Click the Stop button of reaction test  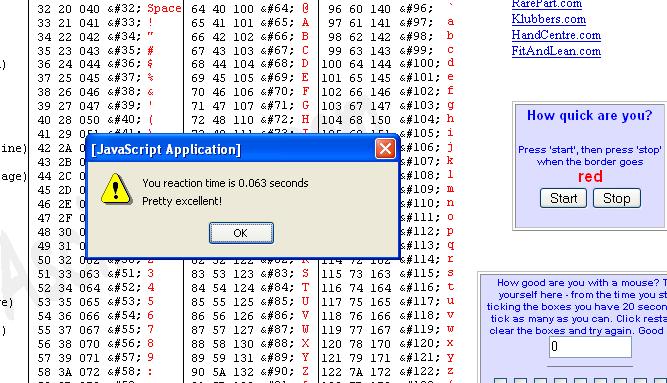(x=616, y=198)
